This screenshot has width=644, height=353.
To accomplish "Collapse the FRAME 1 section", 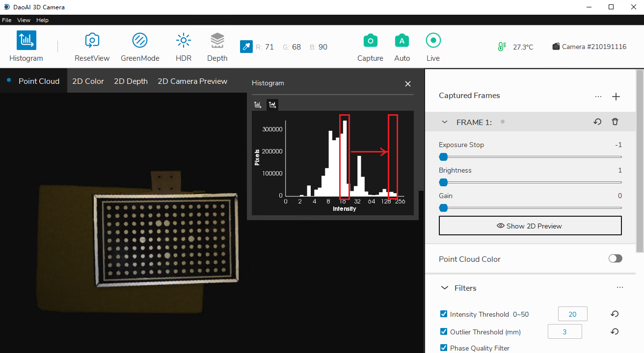I will click(445, 122).
